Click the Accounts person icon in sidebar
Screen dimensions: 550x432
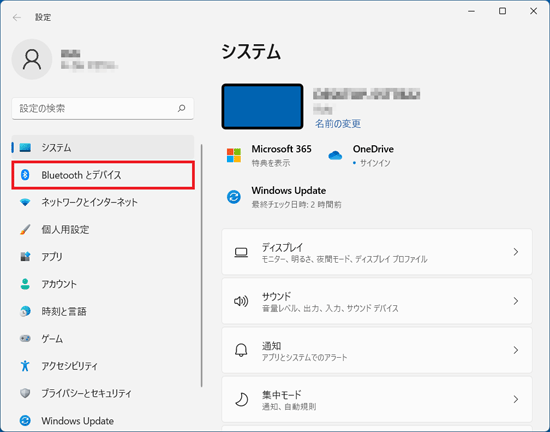(25, 284)
